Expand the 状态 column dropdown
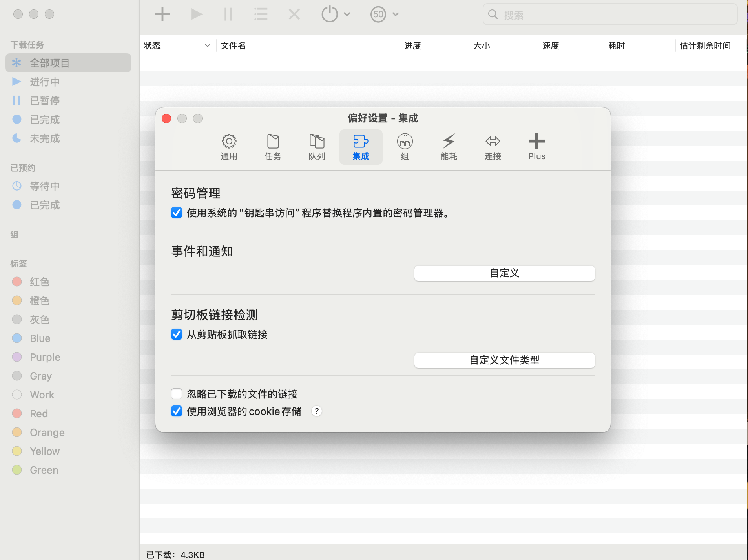 207,45
